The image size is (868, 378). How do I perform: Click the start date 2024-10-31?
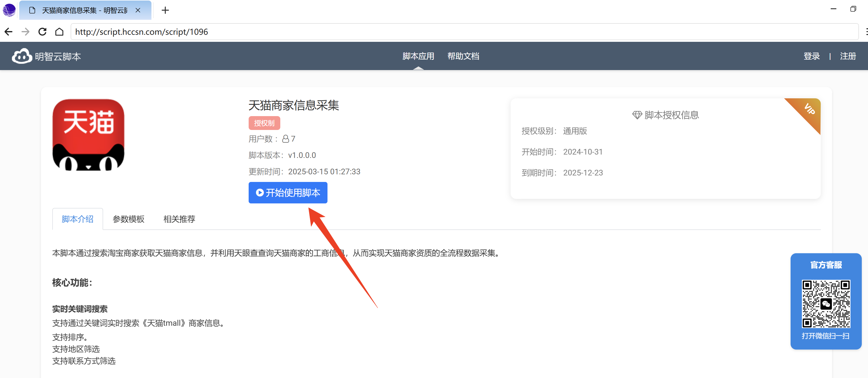click(583, 152)
